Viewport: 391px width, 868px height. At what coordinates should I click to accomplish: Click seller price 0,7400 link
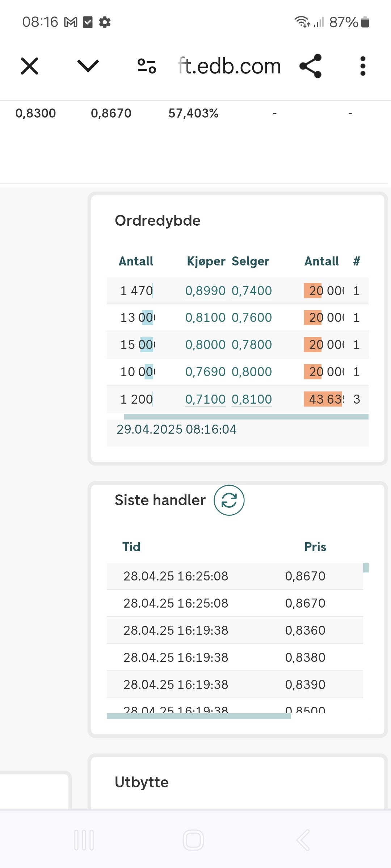pyautogui.click(x=252, y=291)
